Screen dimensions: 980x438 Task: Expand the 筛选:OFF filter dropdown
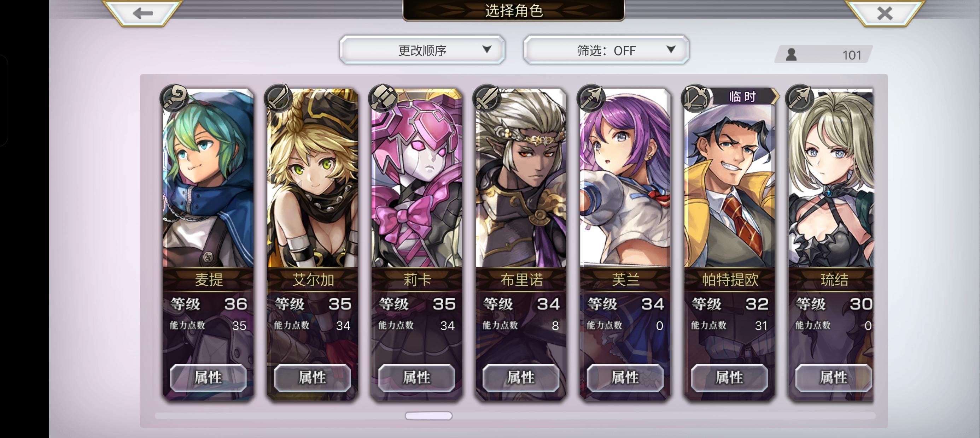click(x=606, y=50)
